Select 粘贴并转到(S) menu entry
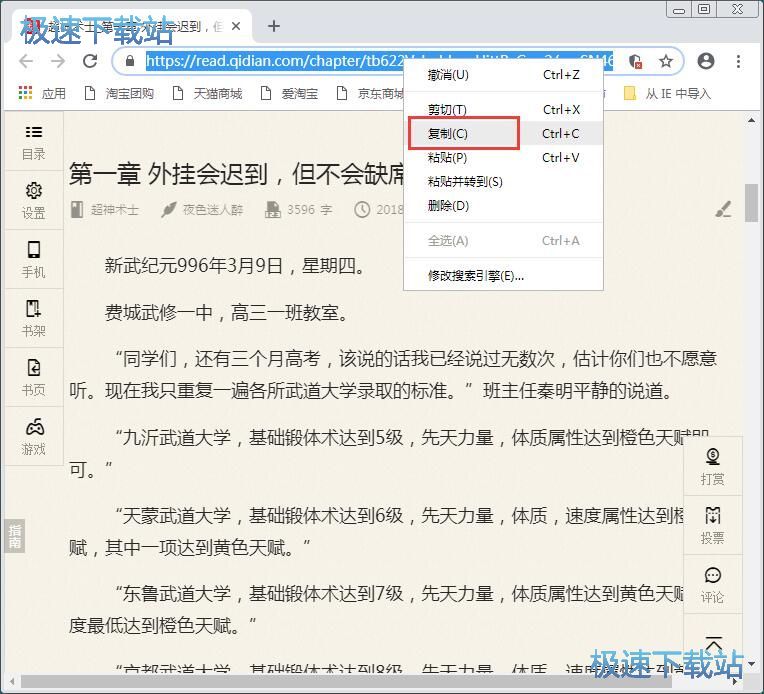Image resolution: width=764 pixels, height=694 pixels. (503, 182)
